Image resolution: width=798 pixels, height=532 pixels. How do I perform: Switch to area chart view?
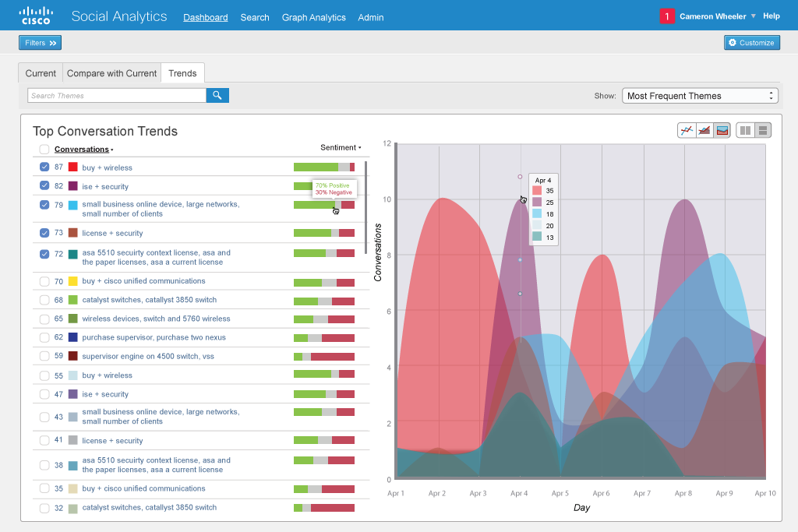[704, 130]
